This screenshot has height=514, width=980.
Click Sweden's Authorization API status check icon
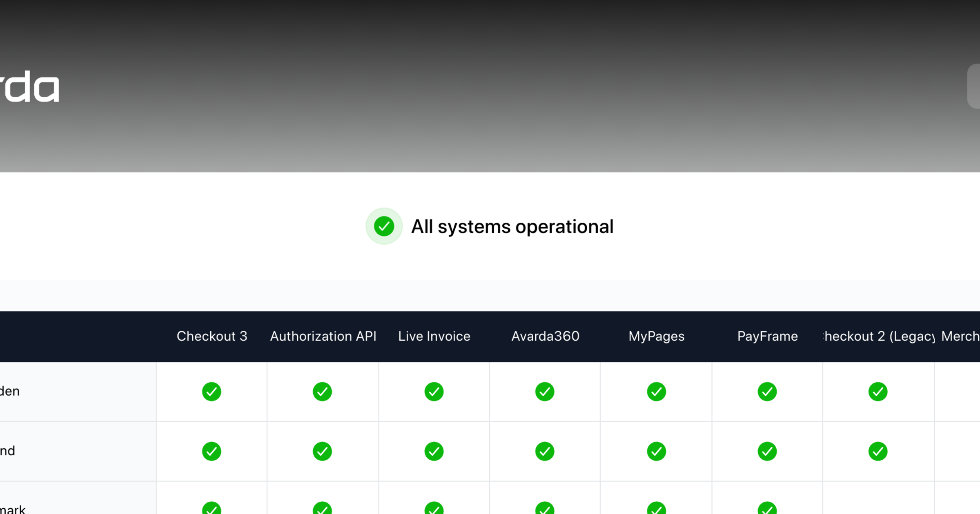tap(322, 392)
